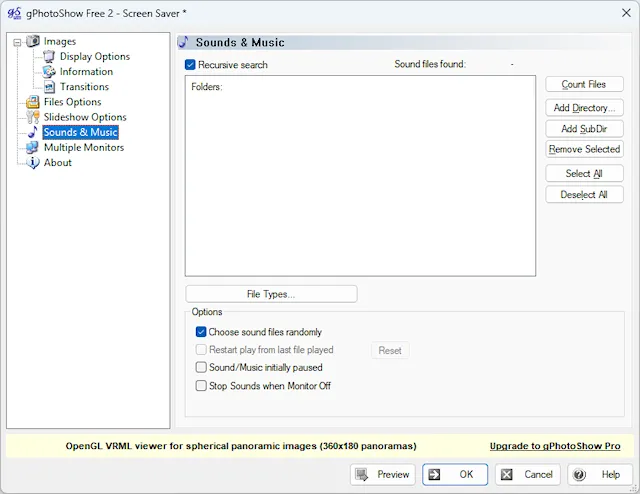Click the Transitions tree icon

coord(49,87)
